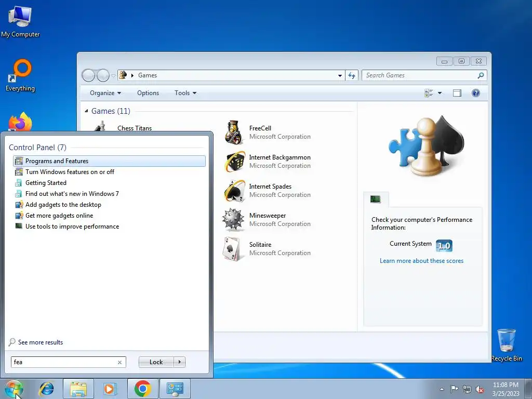Open Everything desktop shortcut

click(21, 75)
